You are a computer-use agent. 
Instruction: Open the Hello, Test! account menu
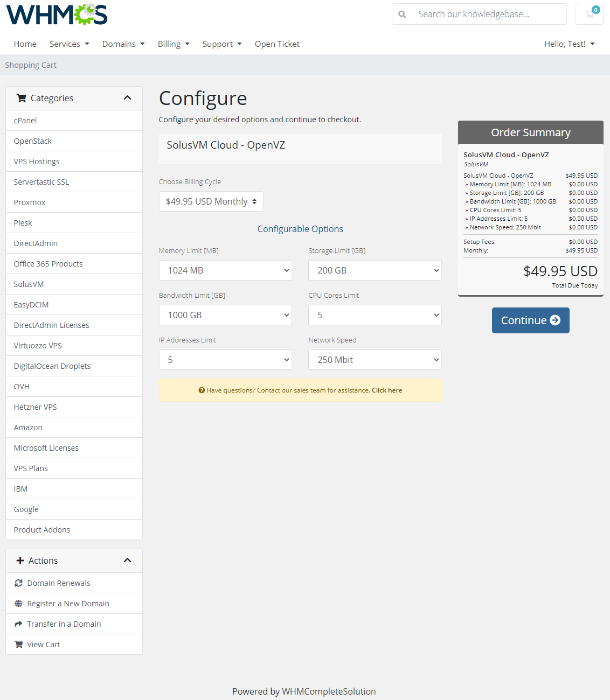569,44
